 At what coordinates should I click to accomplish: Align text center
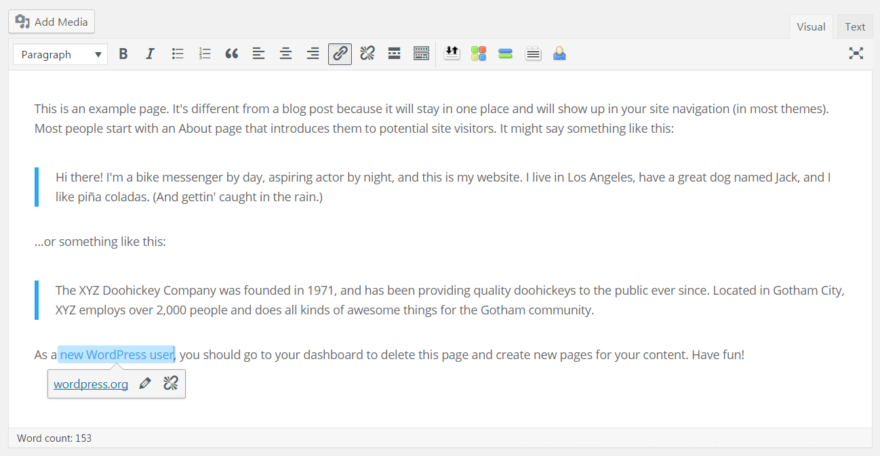pos(286,54)
